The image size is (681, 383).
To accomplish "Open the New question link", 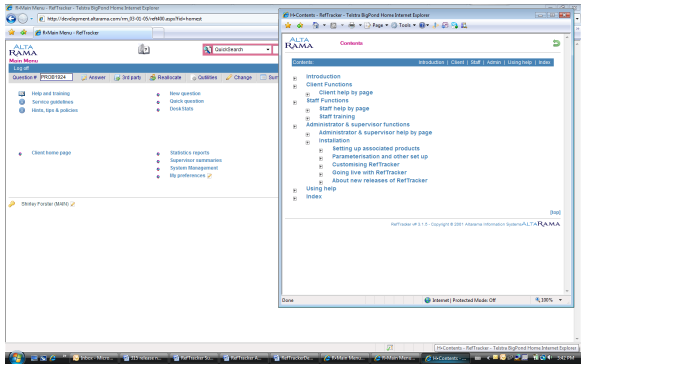I will (x=185, y=93).
